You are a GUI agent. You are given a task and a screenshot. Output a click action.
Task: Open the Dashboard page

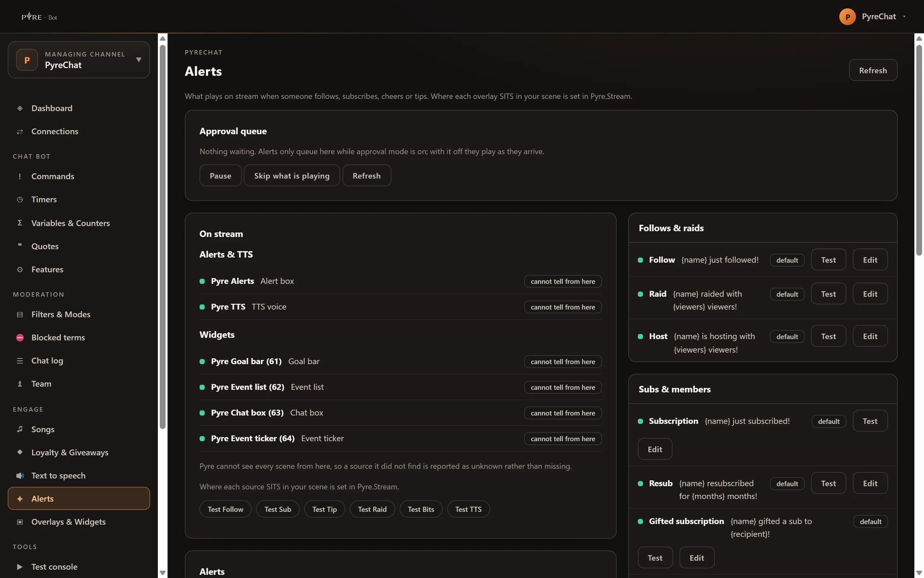(x=79, y=108)
